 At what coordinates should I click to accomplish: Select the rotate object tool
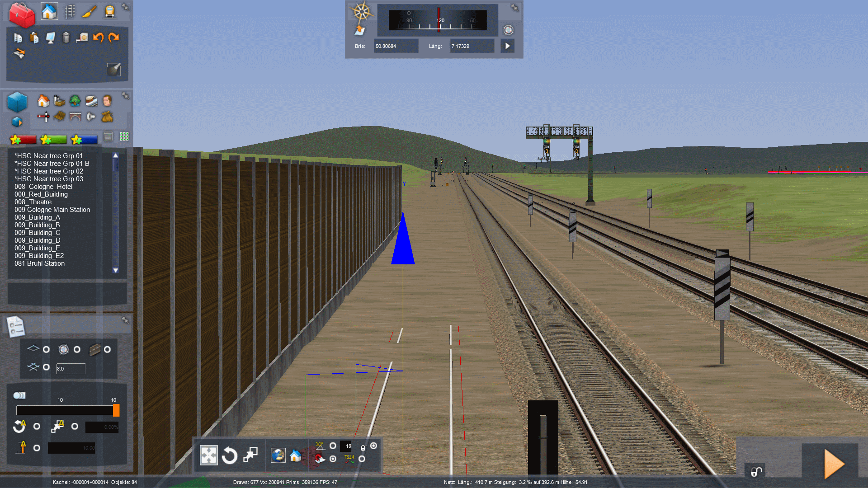point(230,455)
